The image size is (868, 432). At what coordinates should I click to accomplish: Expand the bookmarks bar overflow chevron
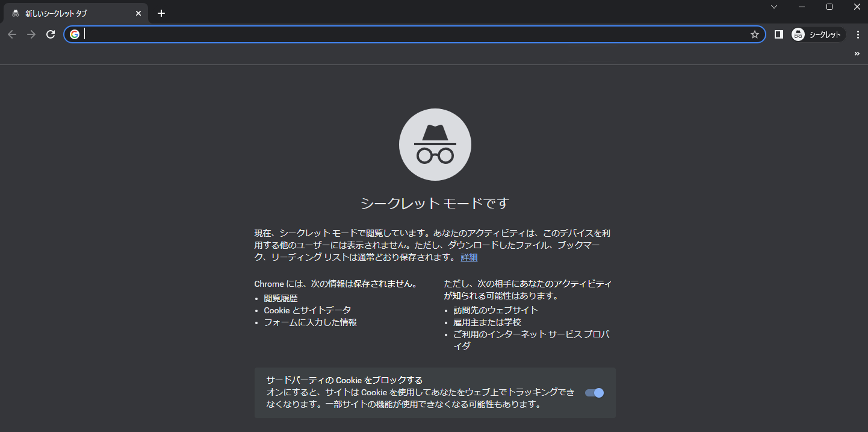(x=857, y=54)
